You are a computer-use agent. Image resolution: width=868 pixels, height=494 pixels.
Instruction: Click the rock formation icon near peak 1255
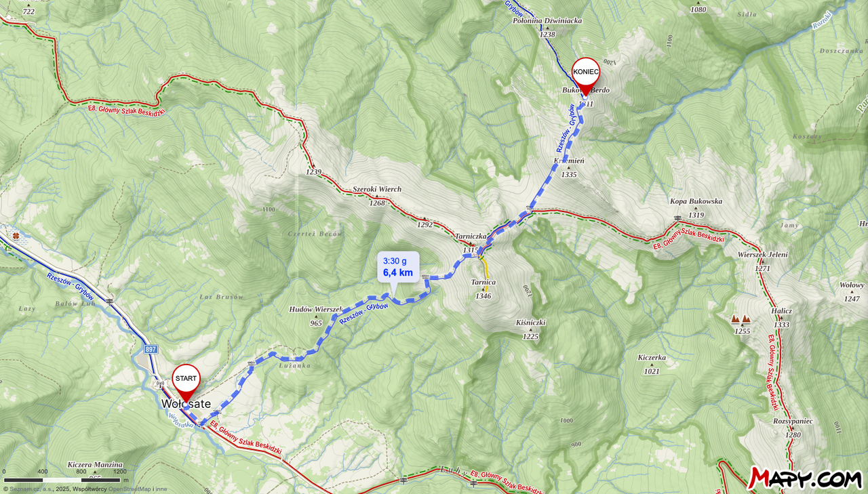741,318
